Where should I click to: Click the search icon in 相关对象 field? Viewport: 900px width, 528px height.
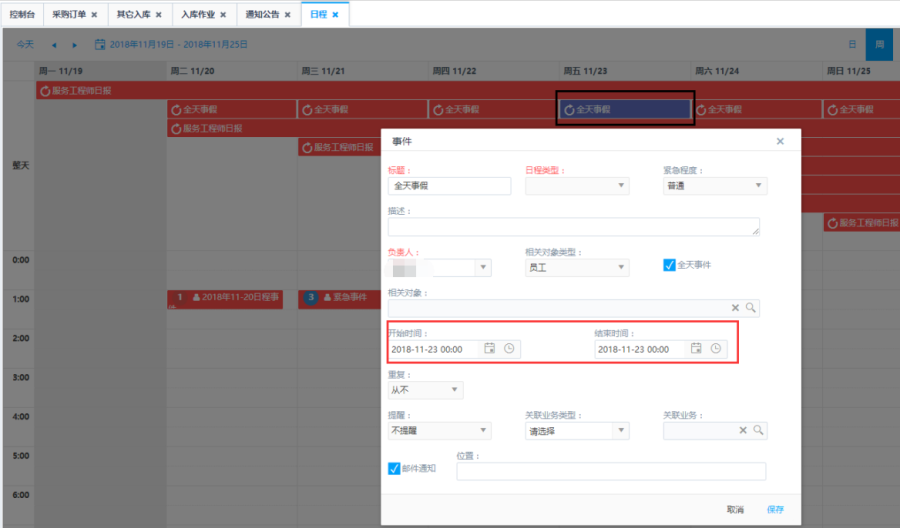[x=750, y=308]
